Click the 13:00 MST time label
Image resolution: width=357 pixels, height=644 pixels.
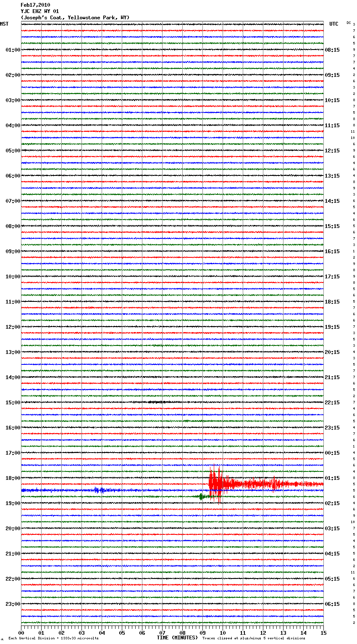pyautogui.click(x=13, y=352)
